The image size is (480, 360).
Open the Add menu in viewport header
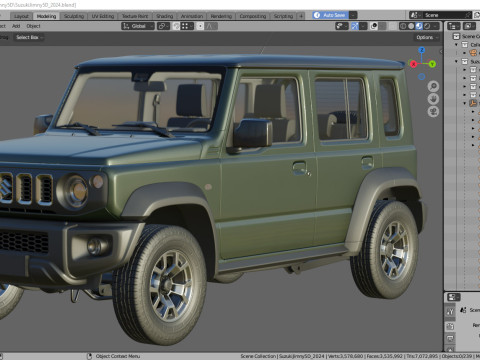pos(16,26)
